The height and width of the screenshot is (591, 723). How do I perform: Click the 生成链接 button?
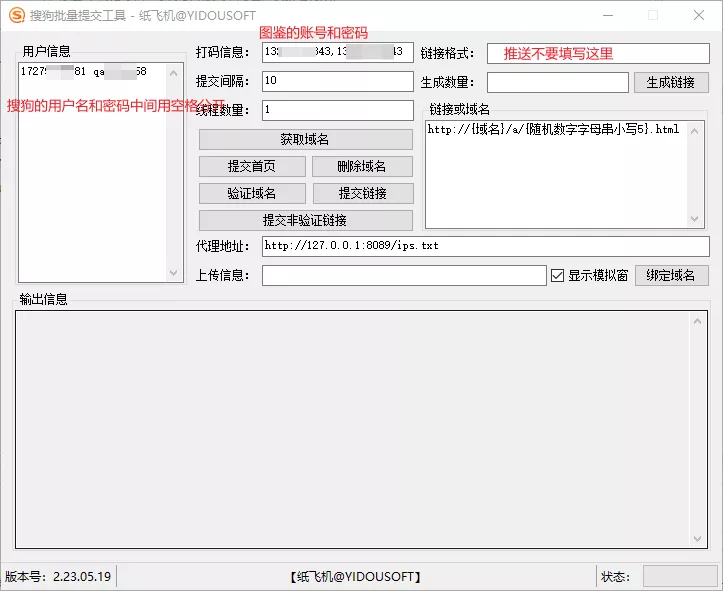click(671, 83)
